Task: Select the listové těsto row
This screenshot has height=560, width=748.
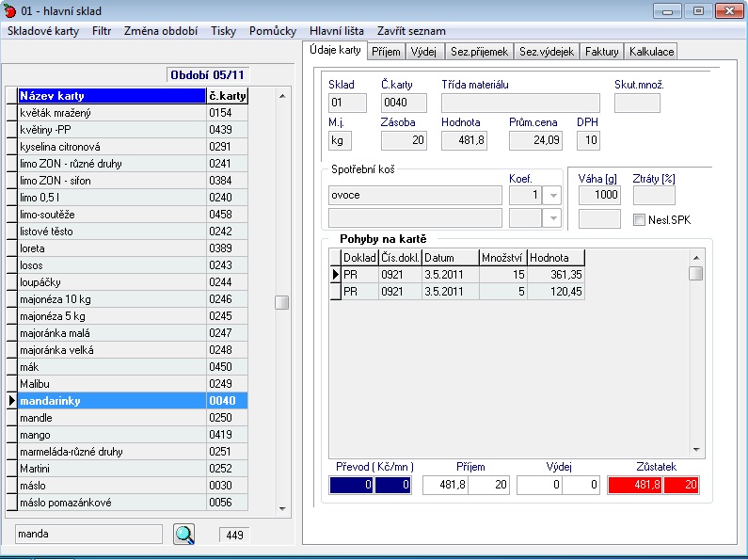Action: [x=133, y=232]
